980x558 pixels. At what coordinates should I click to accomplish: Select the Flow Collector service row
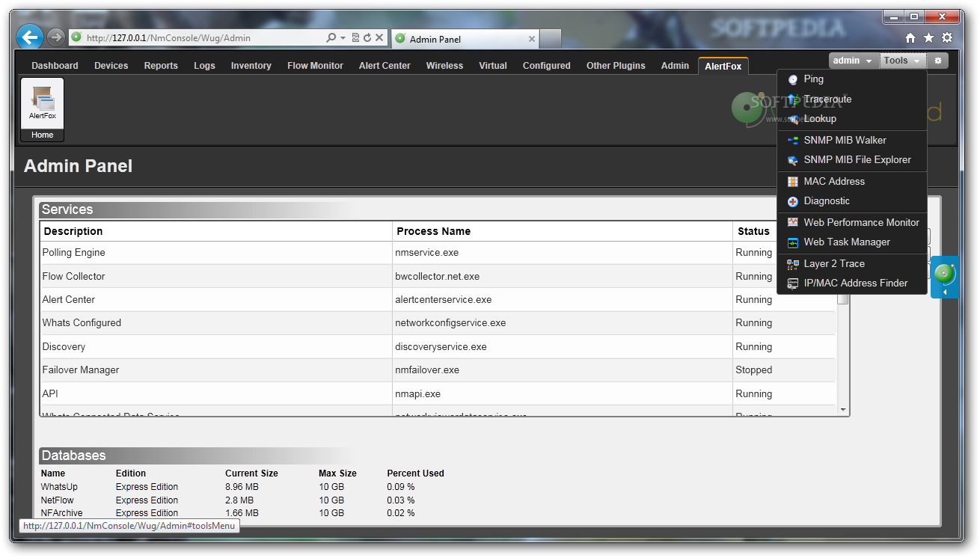coord(438,276)
